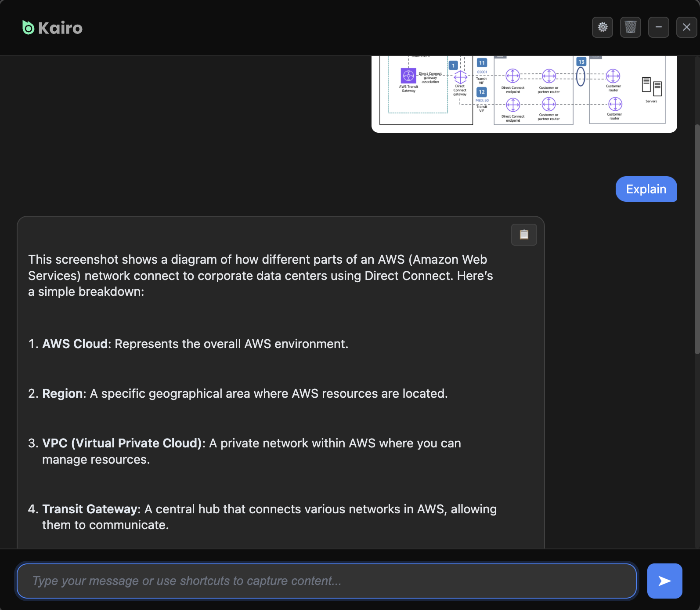Click the 'VPC (Virtual Private Cloud)' list item
This screenshot has width=700, height=610.
245,451
